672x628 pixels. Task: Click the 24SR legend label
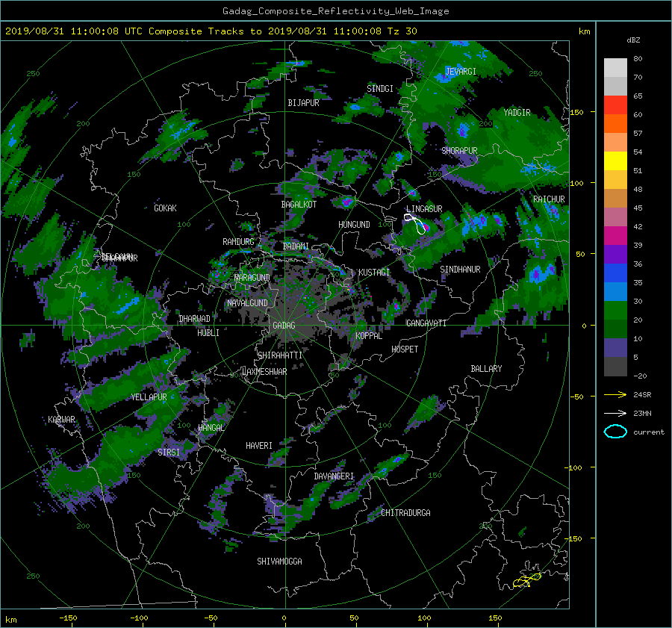tap(642, 394)
